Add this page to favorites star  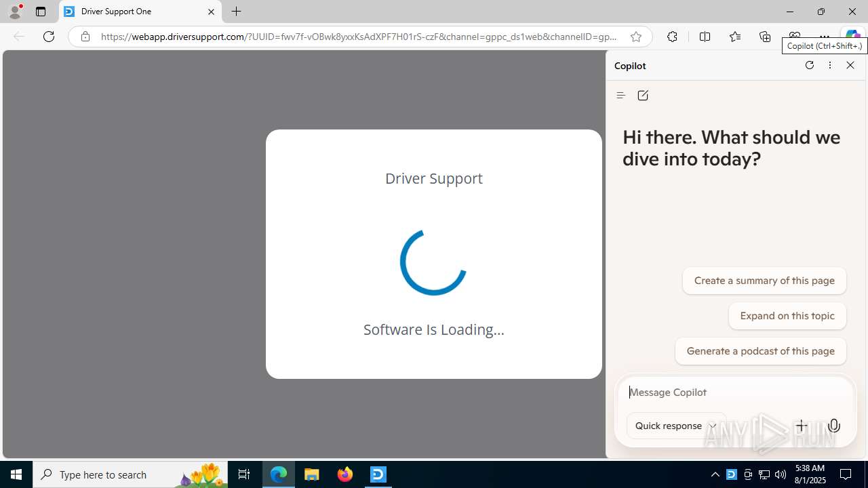click(636, 37)
